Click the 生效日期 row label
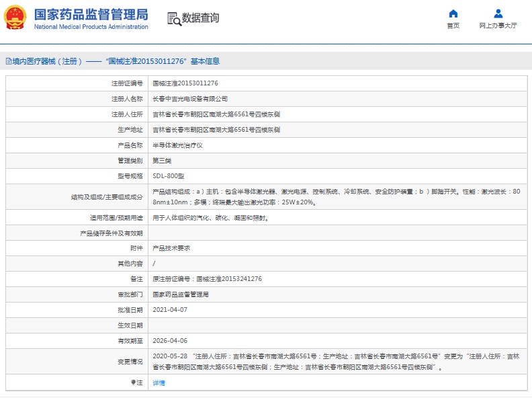Screen dimensions: 532x398 pos(130,325)
